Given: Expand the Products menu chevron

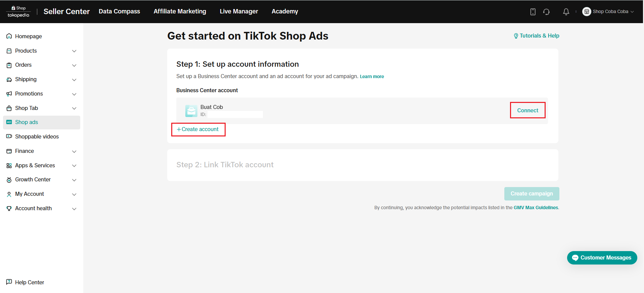Looking at the screenshot, I should [x=74, y=51].
